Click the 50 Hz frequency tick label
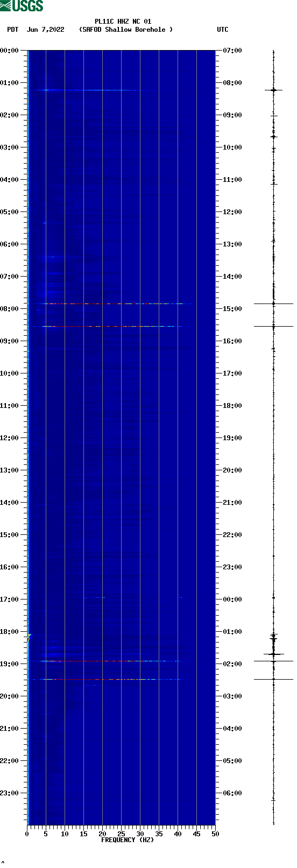This screenshot has width=297, height=868. 215,834
